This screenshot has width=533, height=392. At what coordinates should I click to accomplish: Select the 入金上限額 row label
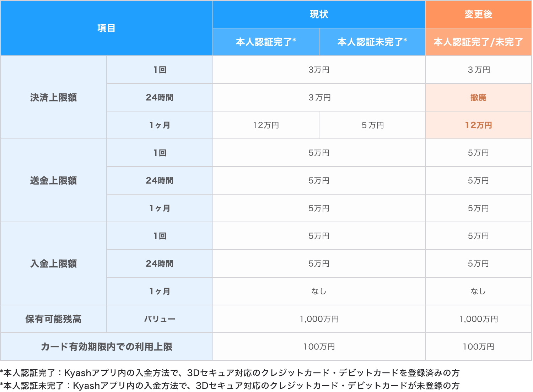(53, 263)
